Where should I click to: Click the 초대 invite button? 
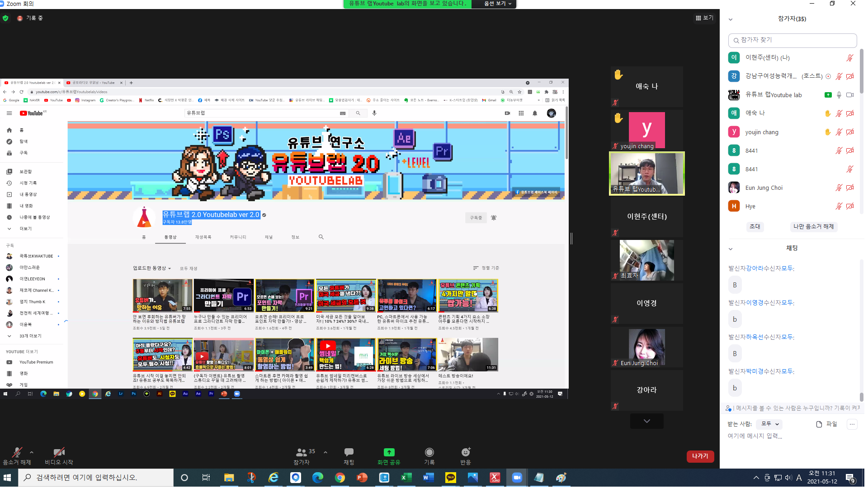[x=755, y=226]
